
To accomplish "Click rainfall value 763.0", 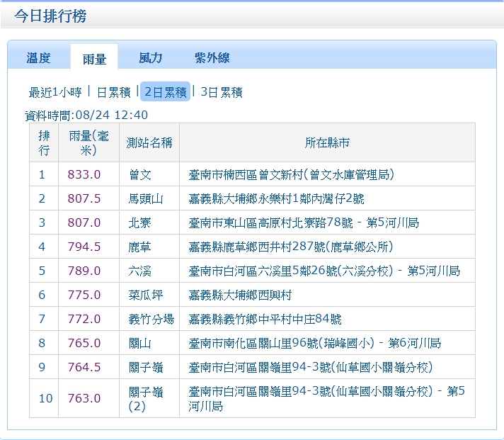I will [84, 399].
